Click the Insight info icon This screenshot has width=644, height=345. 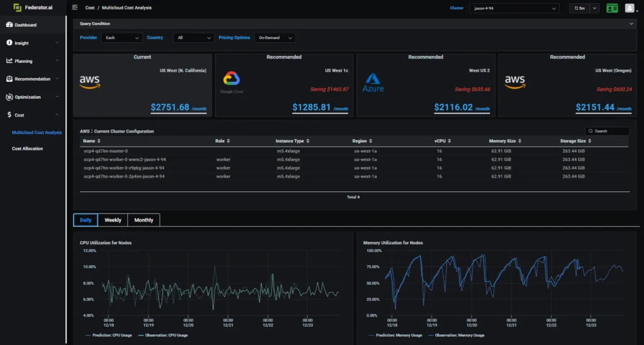click(9, 43)
